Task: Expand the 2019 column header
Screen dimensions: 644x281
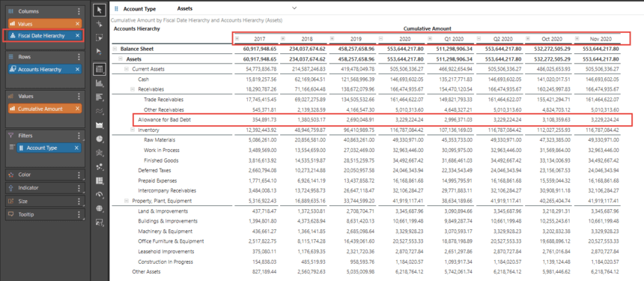Action: click(332, 39)
